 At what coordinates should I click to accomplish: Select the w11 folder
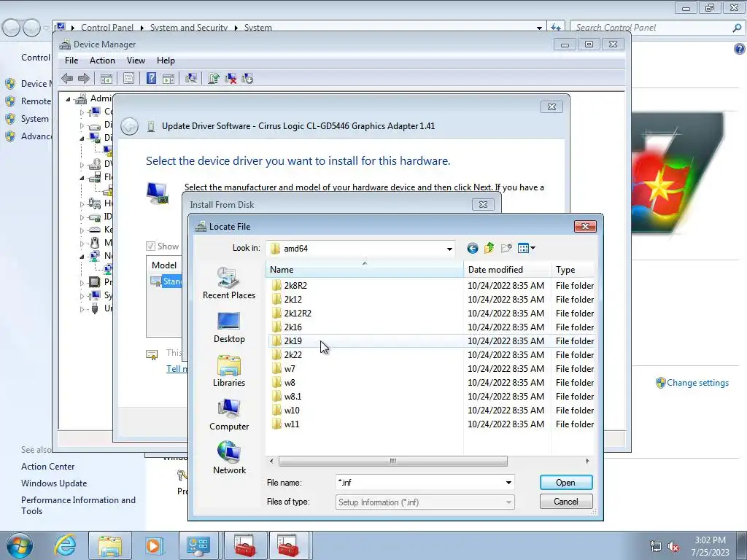pos(292,424)
